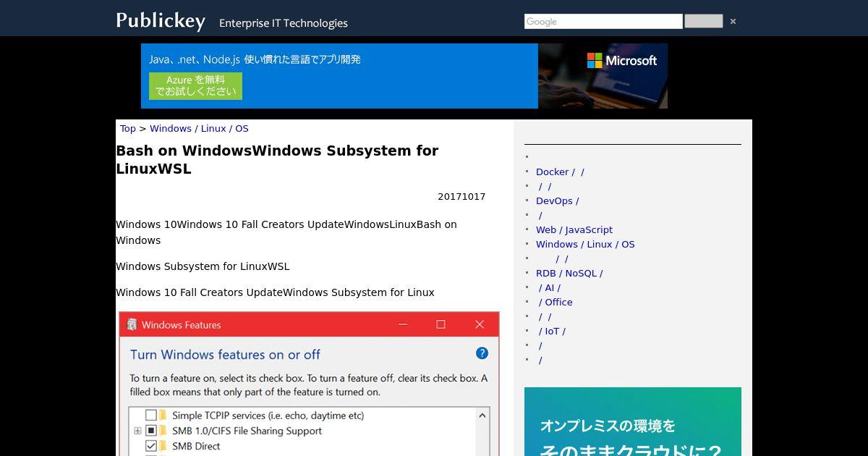Expand the SMB 1.0/CIFS tree node
The height and width of the screenshot is (456, 868).
pos(137,431)
